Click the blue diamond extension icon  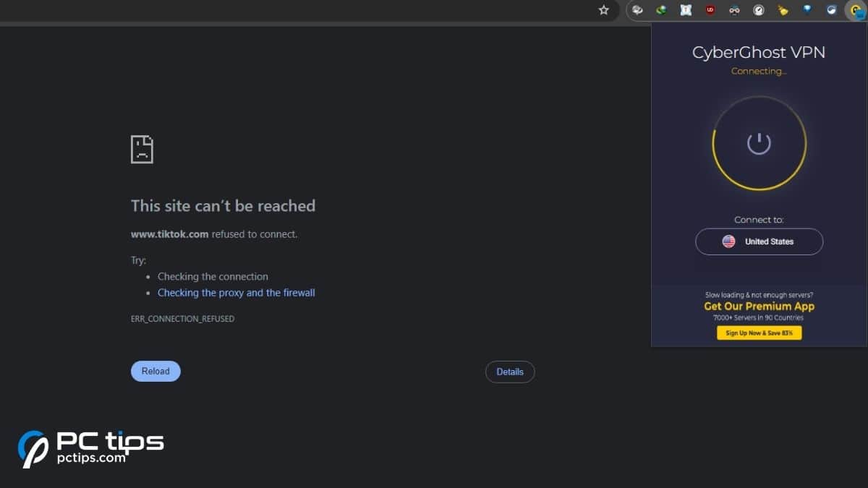click(807, 10)
